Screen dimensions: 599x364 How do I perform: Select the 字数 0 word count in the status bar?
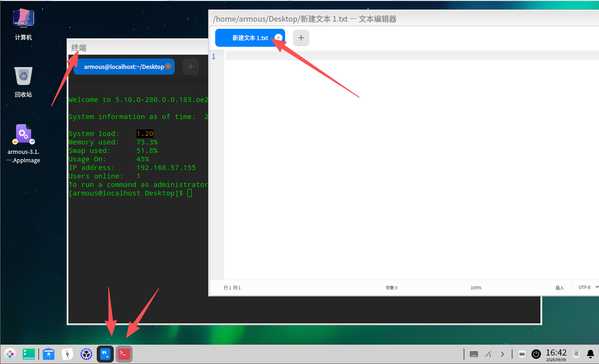pos(391,288)
